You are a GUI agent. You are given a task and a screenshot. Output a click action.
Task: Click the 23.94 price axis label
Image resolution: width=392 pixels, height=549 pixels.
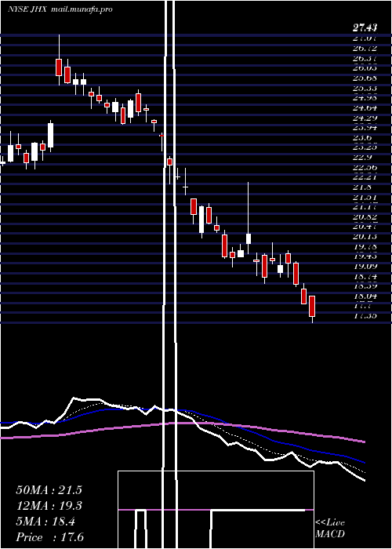click(x=365, y=127)
